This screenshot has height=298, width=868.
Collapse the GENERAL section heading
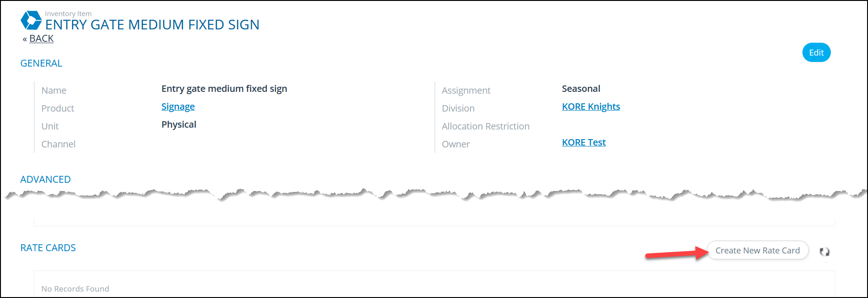41,63
